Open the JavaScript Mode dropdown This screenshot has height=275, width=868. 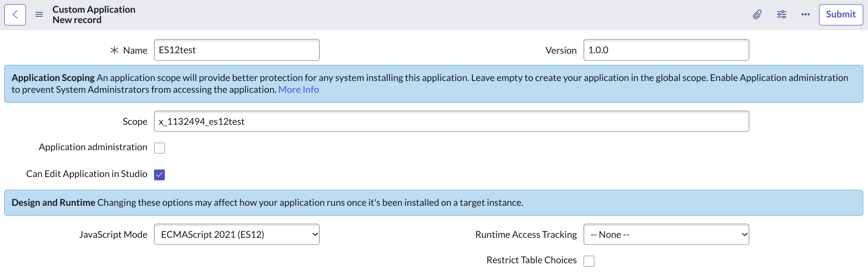coord(236,235)
